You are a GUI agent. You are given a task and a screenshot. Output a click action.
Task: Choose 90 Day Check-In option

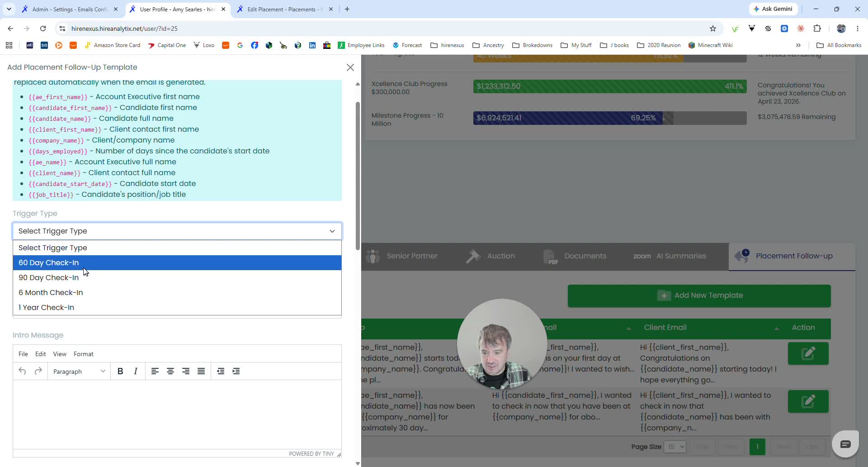(177, 277)
